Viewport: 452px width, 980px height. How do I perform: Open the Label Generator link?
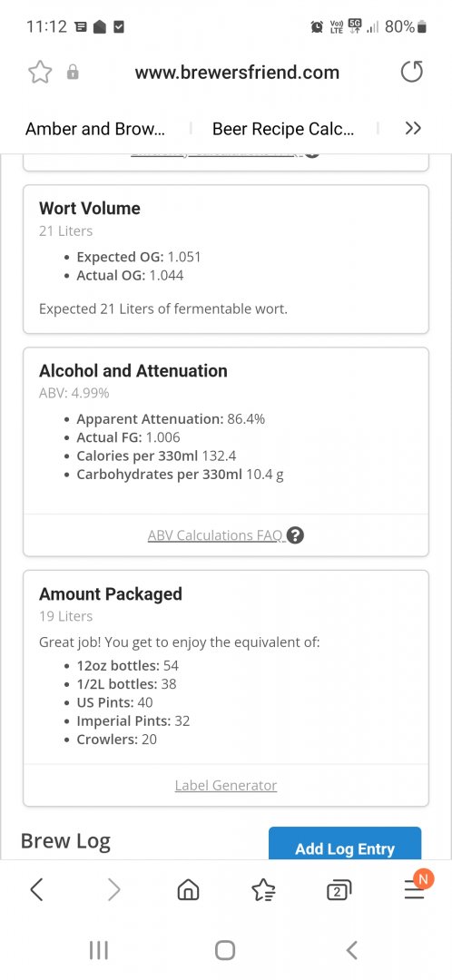pyautogui.click(x=226, y=786)
